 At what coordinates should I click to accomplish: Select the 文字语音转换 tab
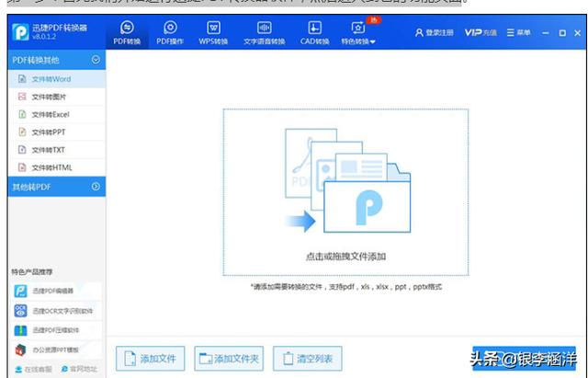264,33
